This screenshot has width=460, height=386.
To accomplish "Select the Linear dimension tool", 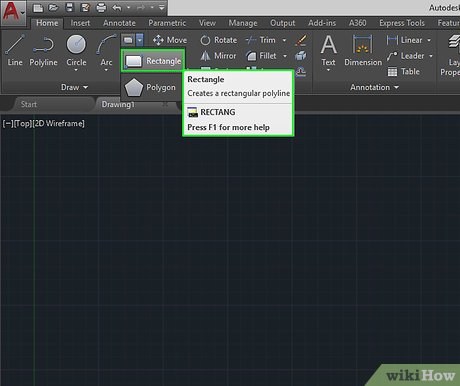I will tap(404, 40).
